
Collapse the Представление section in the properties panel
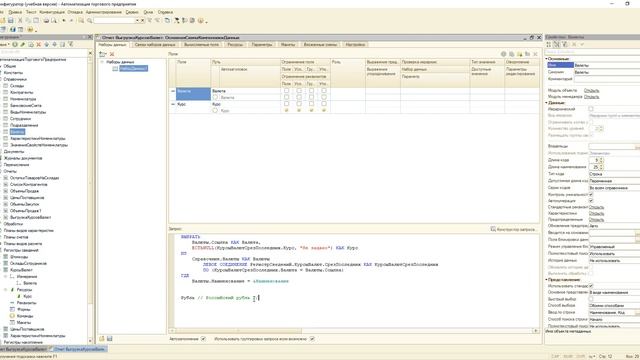point(547,280)
